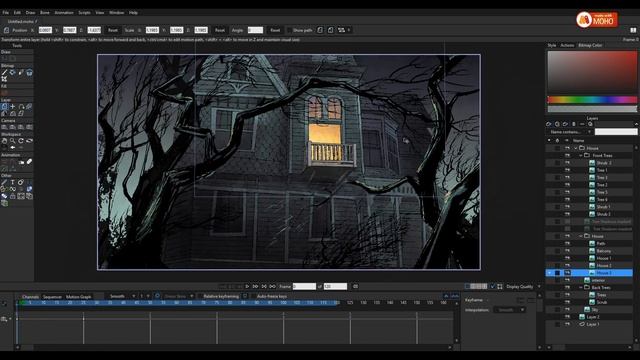
Task: Select the Rotate Workspace tool
Action: (x=21, y=141)
